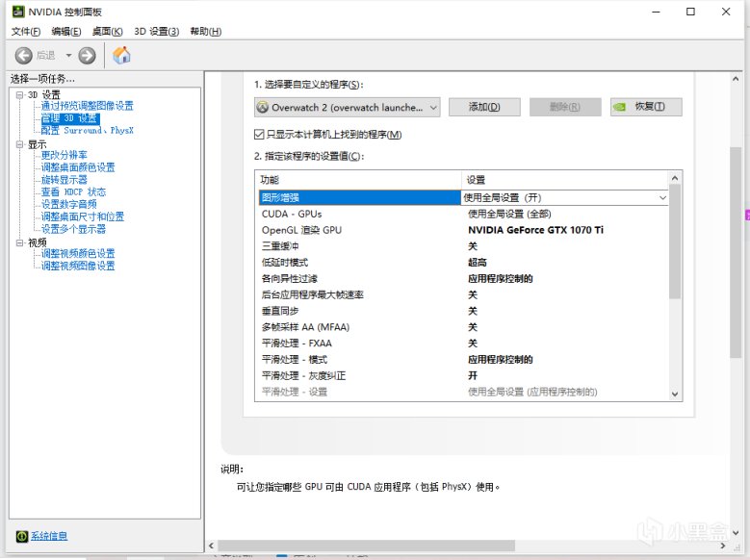Open the Overwatch 2 program selection dropdown
The height and width of the screenshot is (560, 750).
(x=348, y=107)
